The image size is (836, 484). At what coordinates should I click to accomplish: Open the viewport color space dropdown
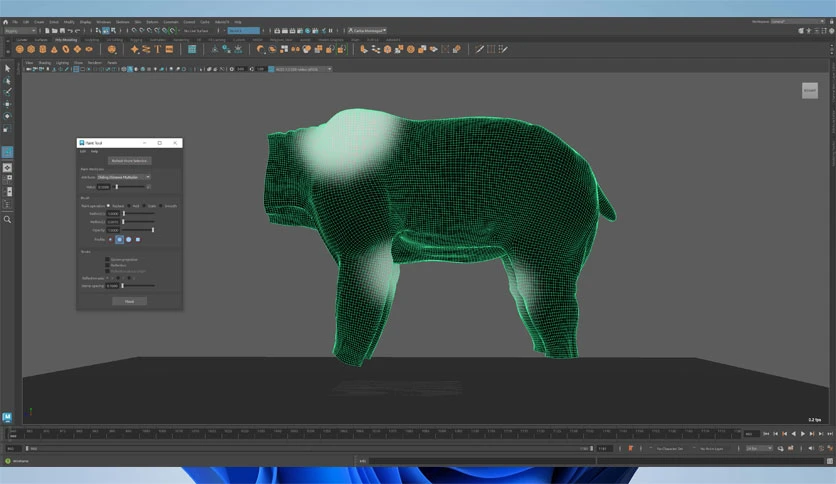coord(303,69)
